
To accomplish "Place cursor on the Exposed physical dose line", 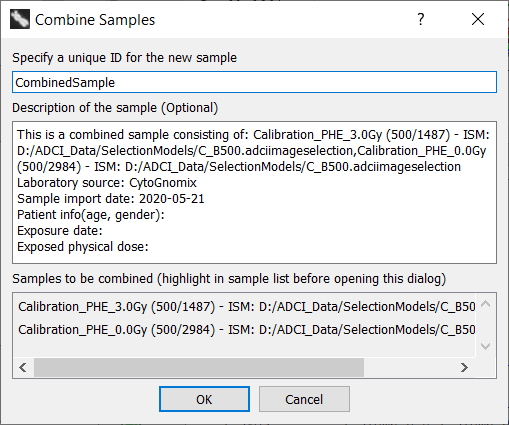I will 83,247.
